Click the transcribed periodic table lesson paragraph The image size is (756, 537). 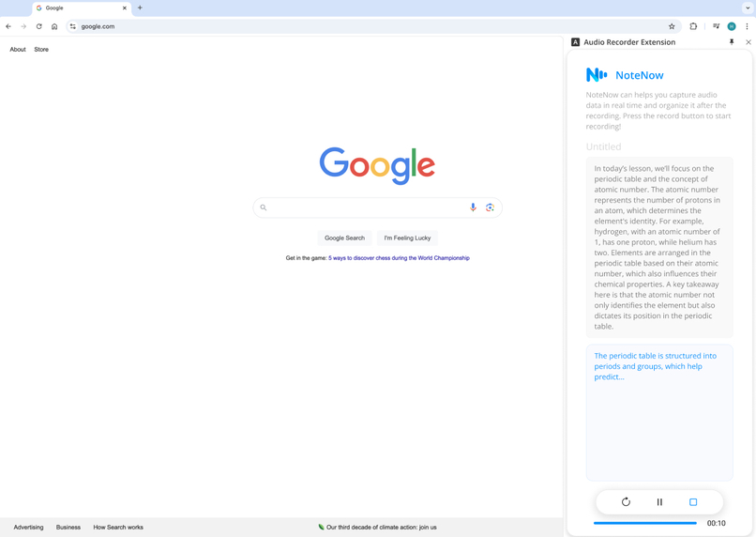[658, 247]
